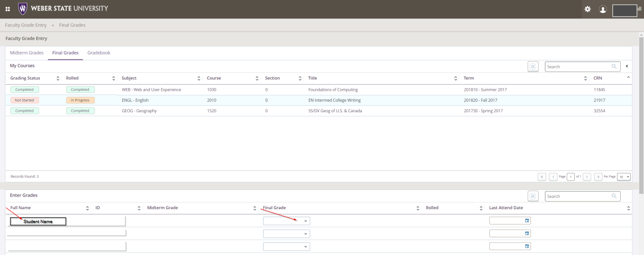Open the apps grid menu icon

(8, 9)
